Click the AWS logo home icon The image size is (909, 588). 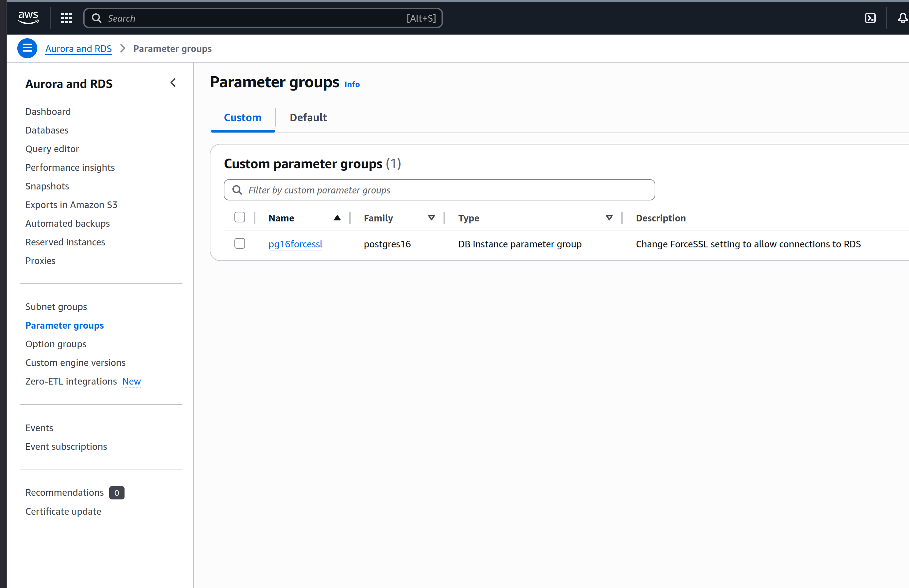28,18
